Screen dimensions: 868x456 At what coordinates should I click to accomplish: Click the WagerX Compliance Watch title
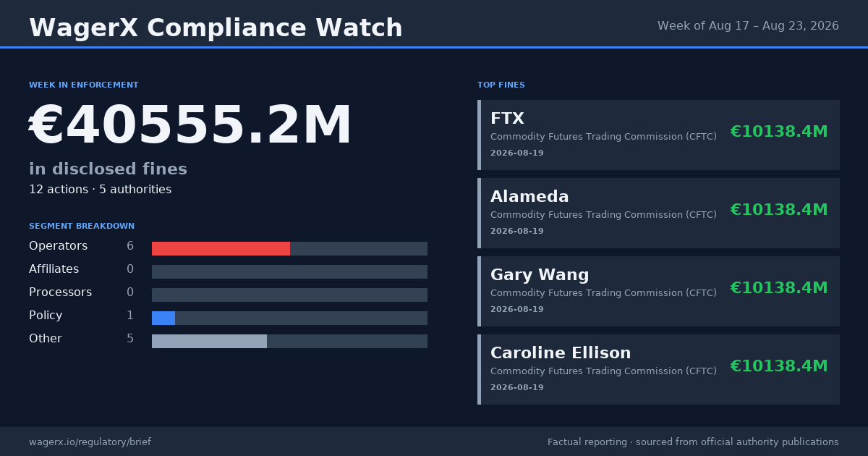click(216, 28)
